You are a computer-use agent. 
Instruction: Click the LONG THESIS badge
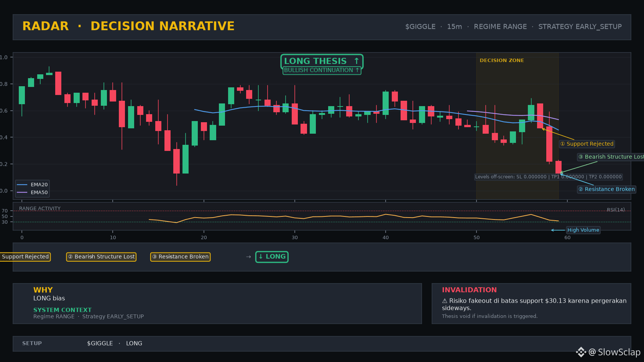322,61
